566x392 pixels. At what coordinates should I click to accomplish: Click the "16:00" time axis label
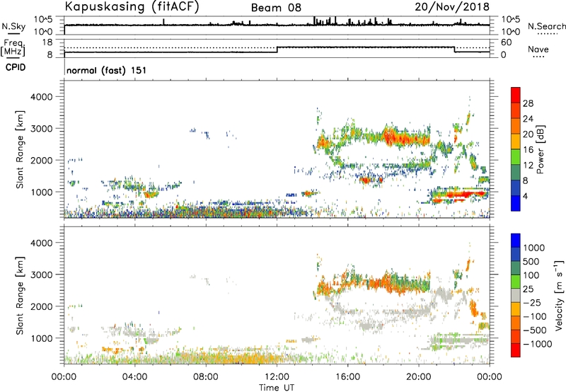tap(347, 377)
